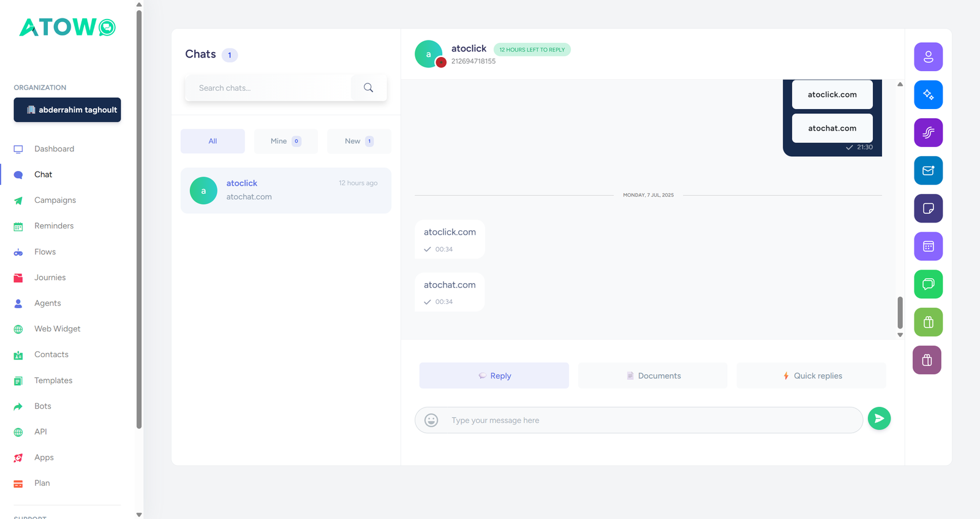Image resolution: width=980 pixels, height=519 pixels.
Task: Click the dark sticky note icon
Action: (928, 209)
